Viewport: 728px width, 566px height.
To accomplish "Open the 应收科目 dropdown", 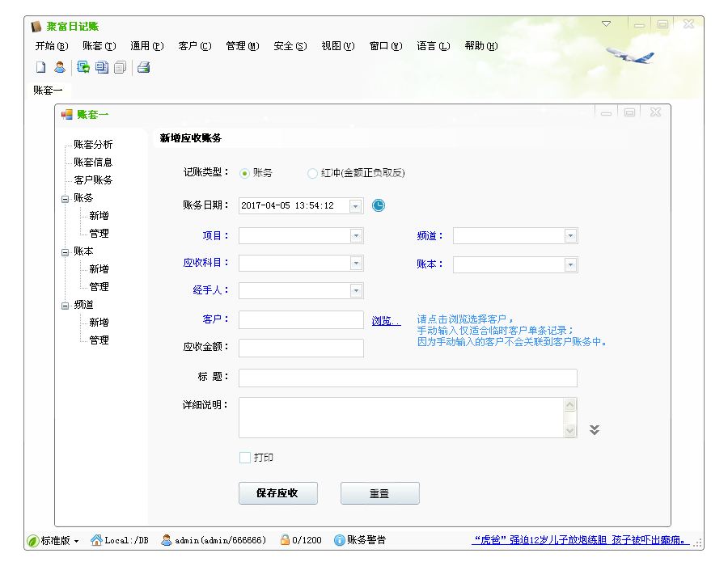I will [x=356, y=263].
